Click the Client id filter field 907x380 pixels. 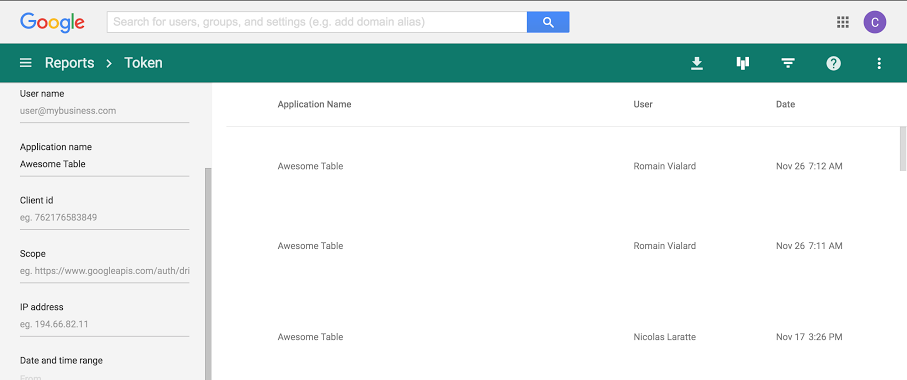[x=104, y=218]
